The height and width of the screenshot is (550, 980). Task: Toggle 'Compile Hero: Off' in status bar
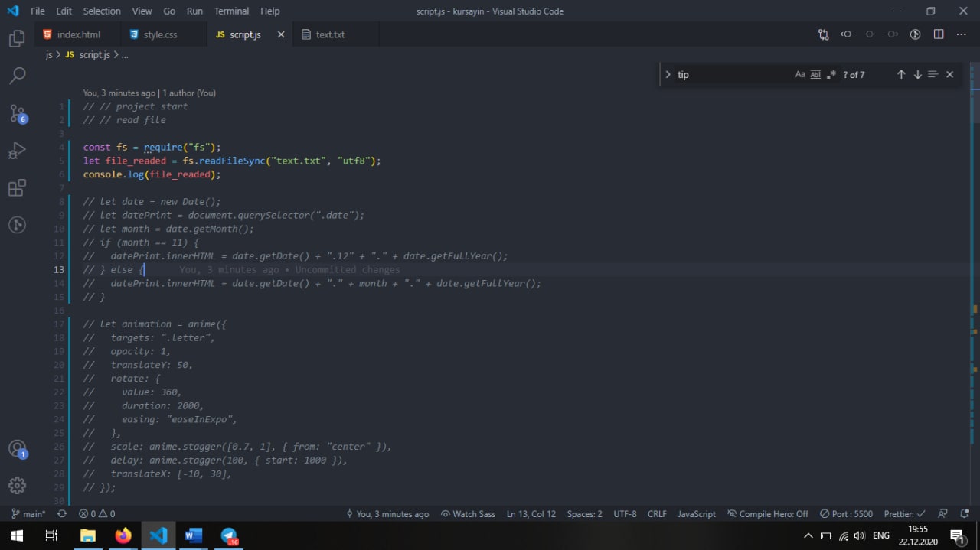click(768, 514)
